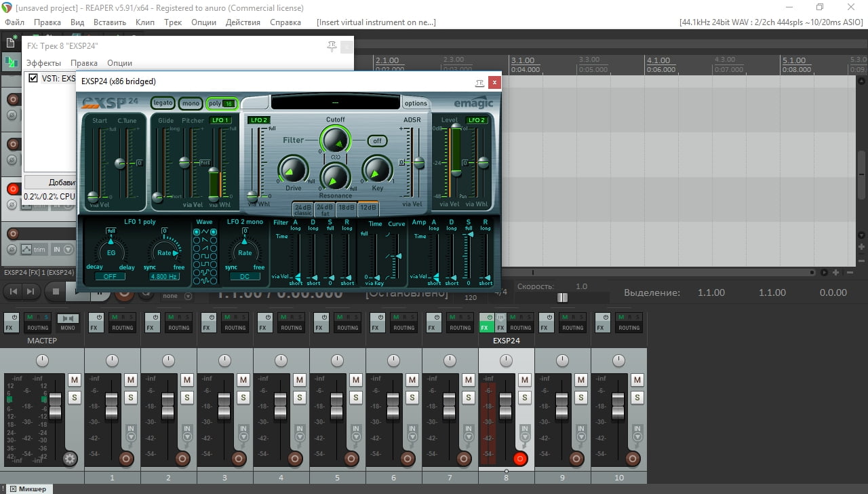Click the pan knob of the master track
Image resolution: width=868 pixels, height=494 pixels.
[42, 360]
